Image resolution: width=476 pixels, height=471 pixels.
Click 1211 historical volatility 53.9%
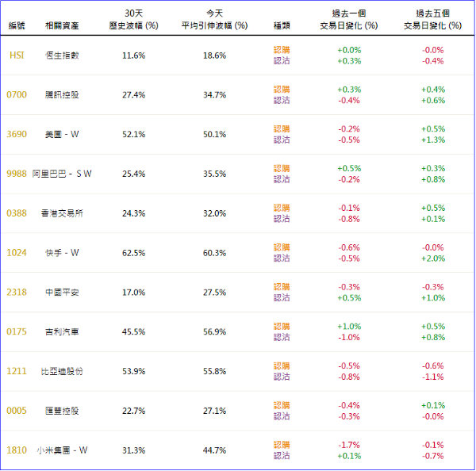(x=133, y=371)
